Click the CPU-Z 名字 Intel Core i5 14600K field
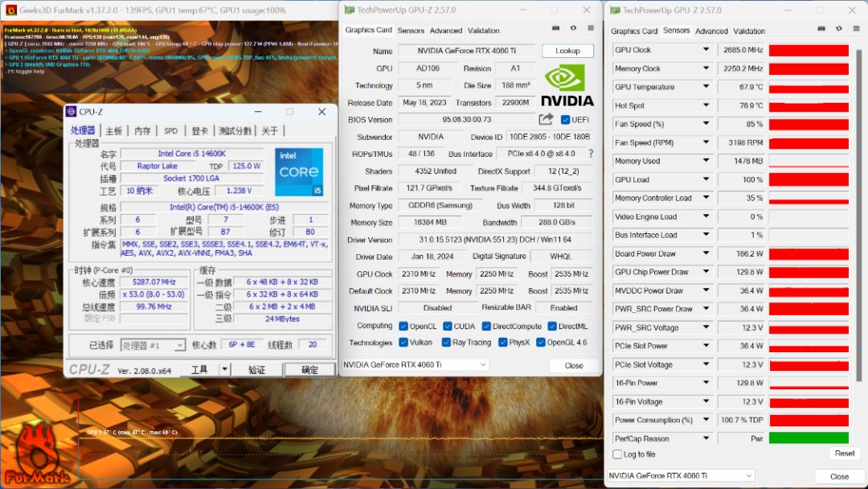 click(x=191, y=154)
